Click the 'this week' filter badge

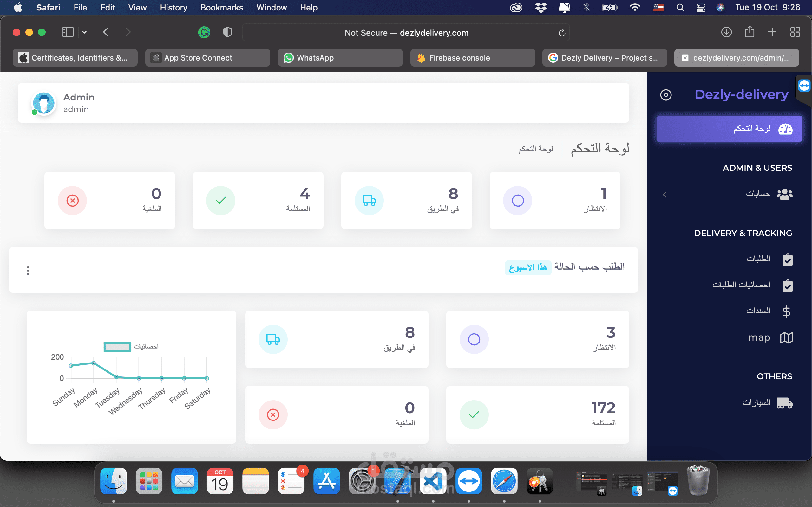(527, 267)
